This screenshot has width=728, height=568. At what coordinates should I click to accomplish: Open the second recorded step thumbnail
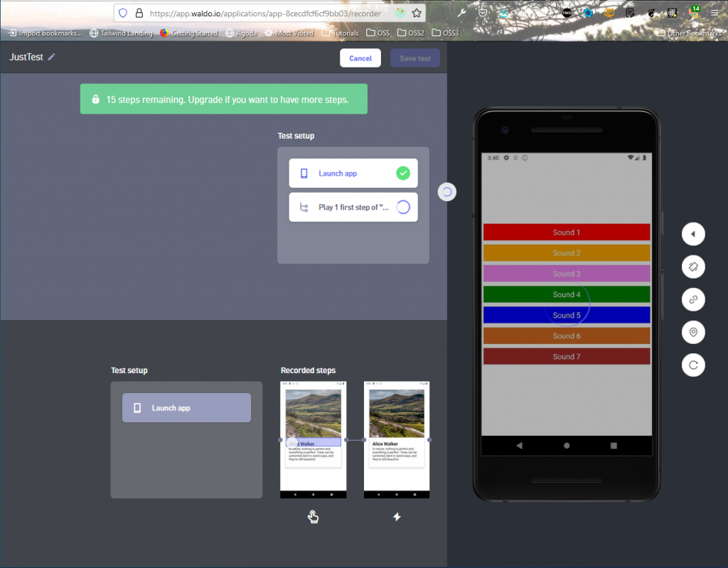point(397,440)
